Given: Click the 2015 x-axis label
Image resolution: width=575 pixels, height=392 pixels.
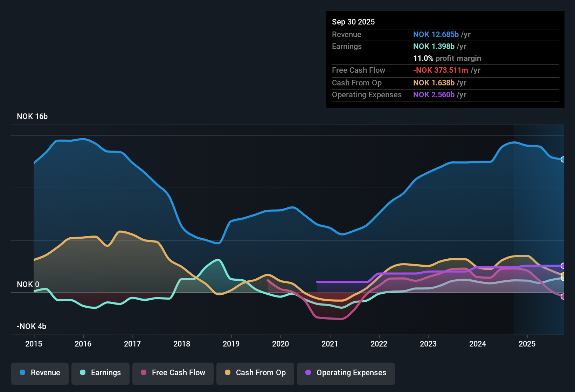Looking at the screenshot, I should 34,344.
